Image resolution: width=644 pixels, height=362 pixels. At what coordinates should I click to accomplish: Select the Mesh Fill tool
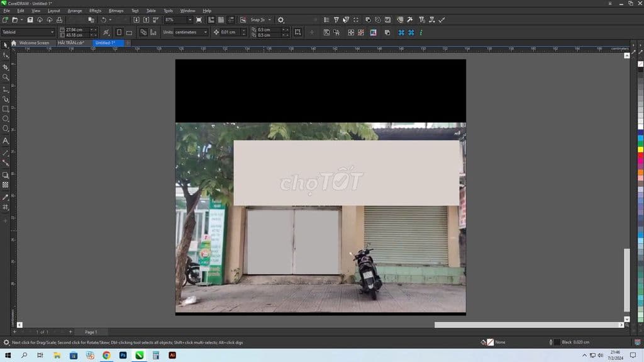pyautogui.click(x=5, y=207)
